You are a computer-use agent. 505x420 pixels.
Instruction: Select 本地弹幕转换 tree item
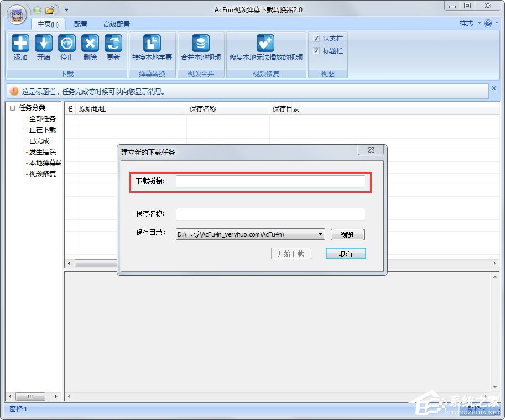45,163
